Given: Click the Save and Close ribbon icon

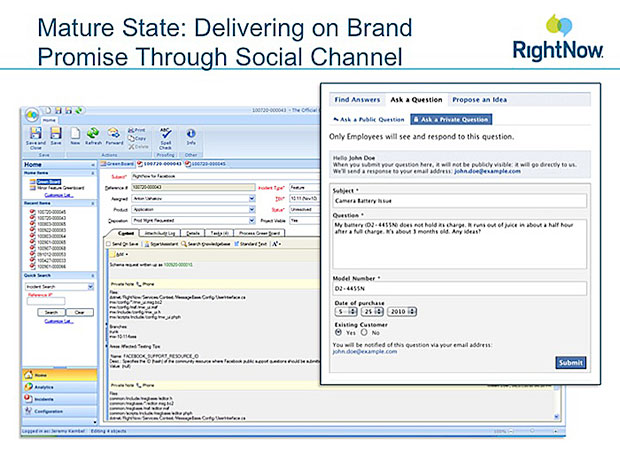Looking at the screenshot, I should tap(36, 137).
